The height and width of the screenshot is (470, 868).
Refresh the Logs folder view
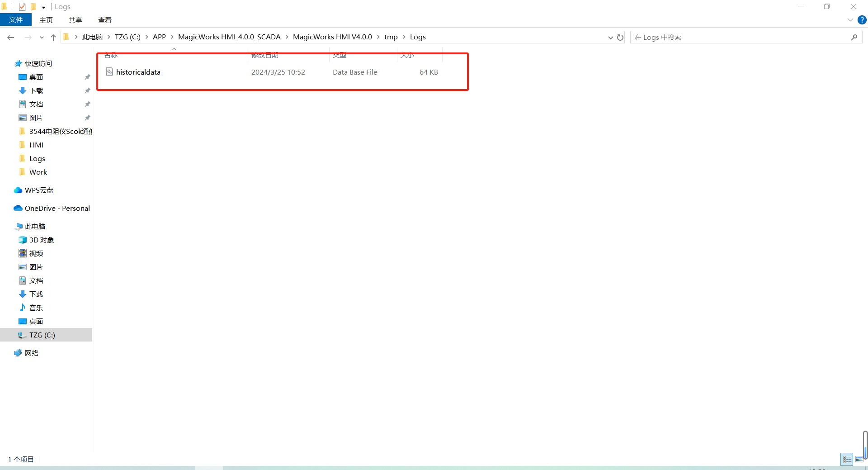click(x=620, y=38)
